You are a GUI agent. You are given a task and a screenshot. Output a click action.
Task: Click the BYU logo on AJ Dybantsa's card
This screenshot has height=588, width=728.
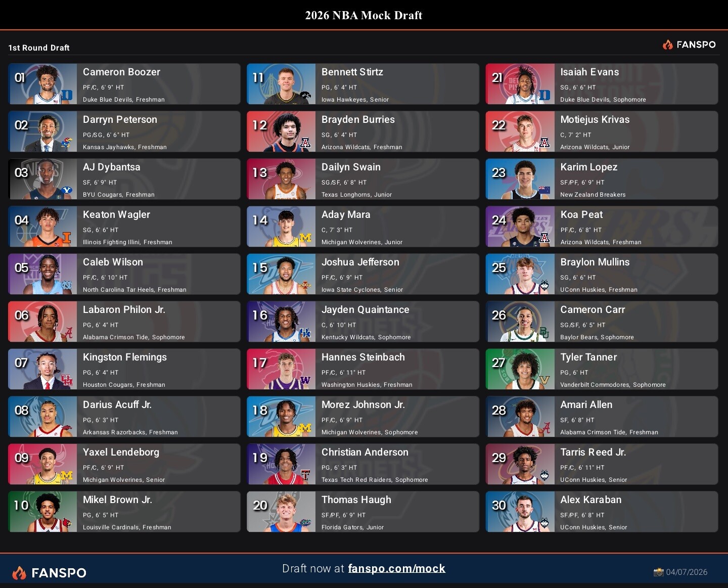[x=67, y=190]
